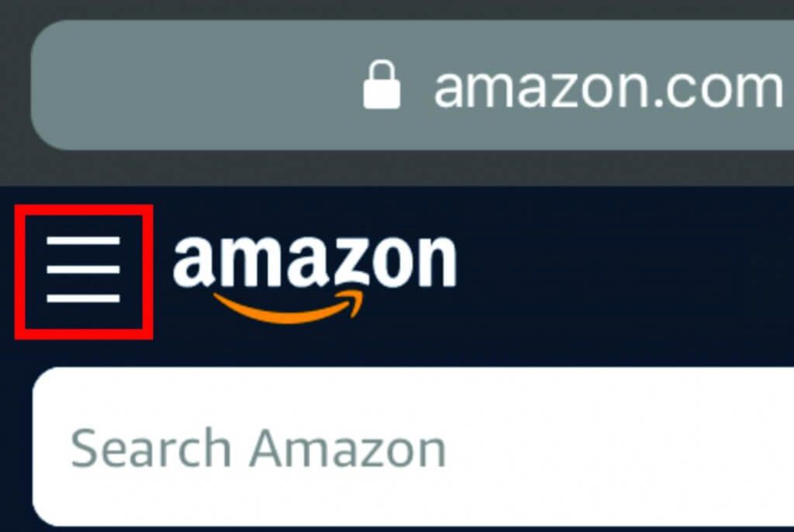Tap the orange smile arrow under Amazon
This screenshot has height=532, width=794.
(288, 308)
